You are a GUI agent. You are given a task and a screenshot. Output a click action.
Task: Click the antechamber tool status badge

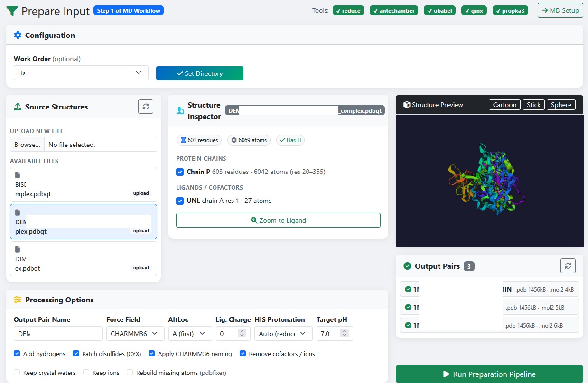click(x=394, y=10)
